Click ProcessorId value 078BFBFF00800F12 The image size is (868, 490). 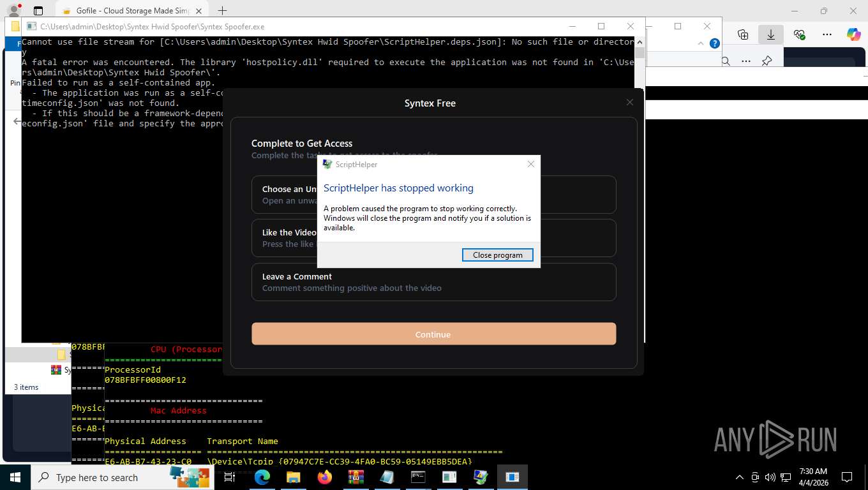point(146,380)
